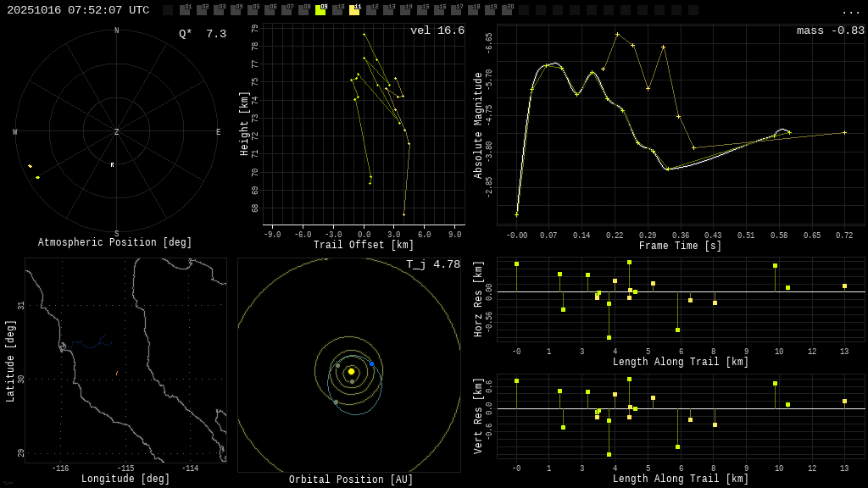The height and width of the screenshot is (488, 868).
Task: Click the R radiant marker in polar plot
Action: [x=112, y=165]
